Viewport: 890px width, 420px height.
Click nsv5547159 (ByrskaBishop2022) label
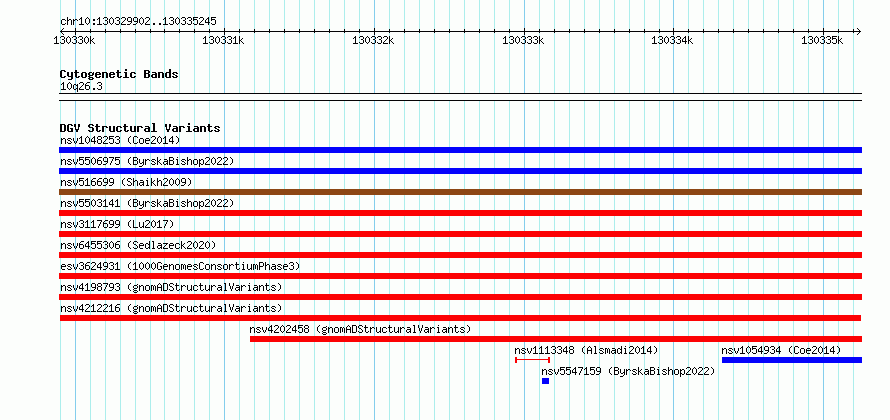tap(628, 371)
